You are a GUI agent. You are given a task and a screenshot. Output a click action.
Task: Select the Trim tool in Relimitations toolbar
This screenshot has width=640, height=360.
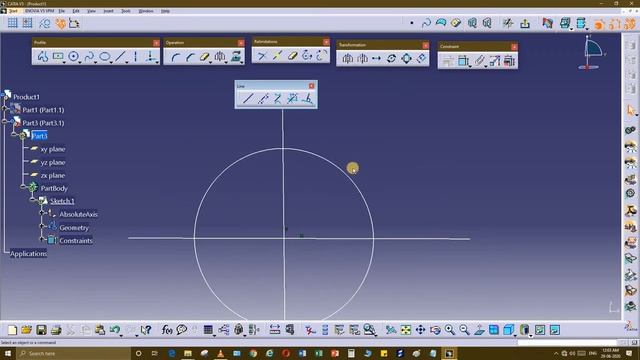click(262, 56)
